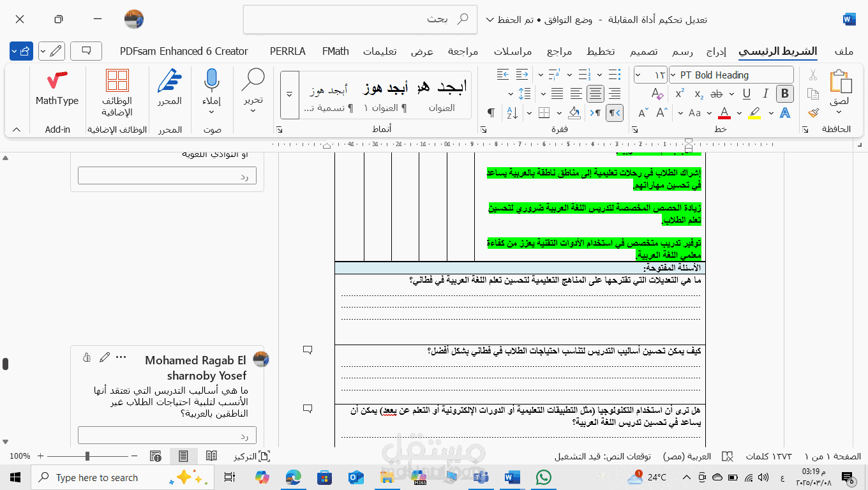Open the Comments button in title area
Image resolution: width=868 pixels, height=490 pixels.
click(86, 51)
